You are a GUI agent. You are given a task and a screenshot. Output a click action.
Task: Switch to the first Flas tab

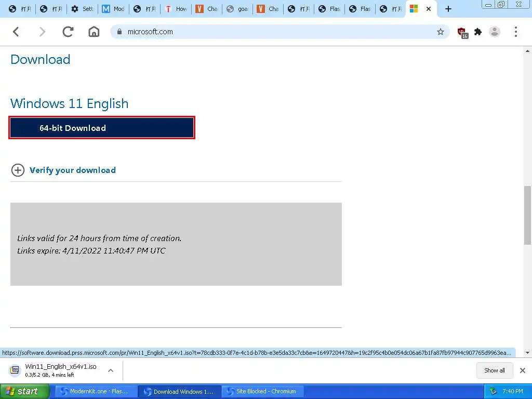point(330,9)
